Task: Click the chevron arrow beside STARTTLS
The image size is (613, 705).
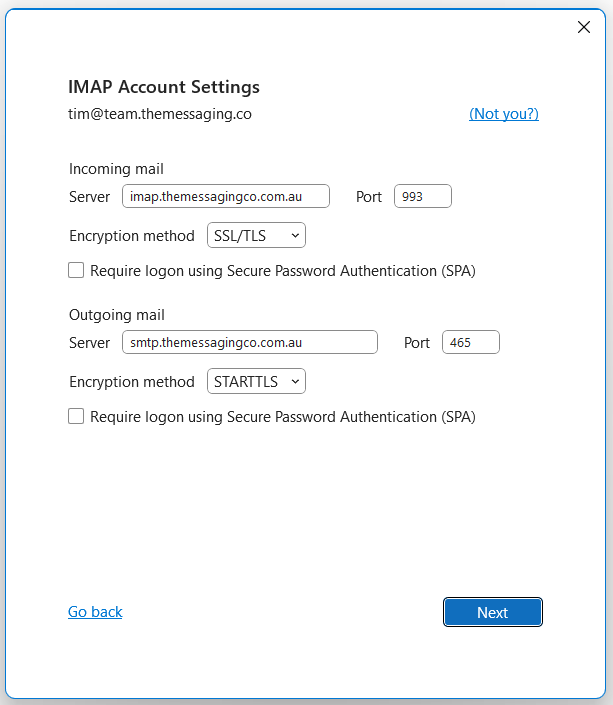Action: click(x=295, y=381)
